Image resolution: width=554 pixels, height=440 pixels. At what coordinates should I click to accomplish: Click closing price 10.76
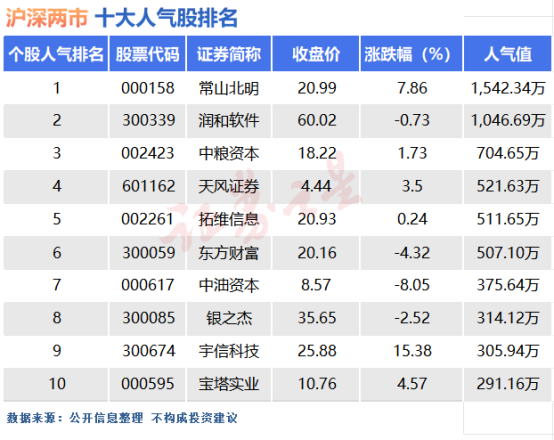[317, 384]
